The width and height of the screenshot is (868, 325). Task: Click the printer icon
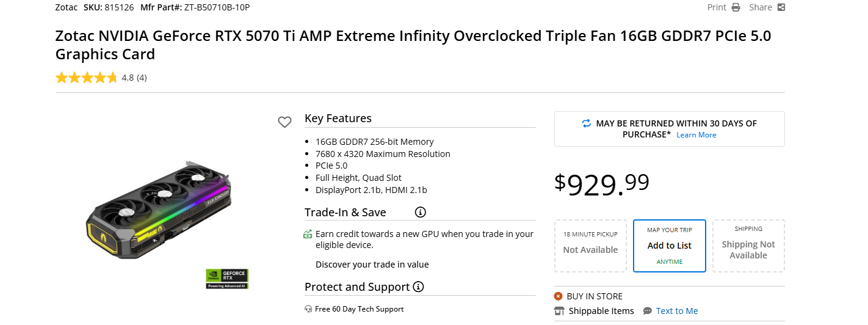(x=736, y=7)
